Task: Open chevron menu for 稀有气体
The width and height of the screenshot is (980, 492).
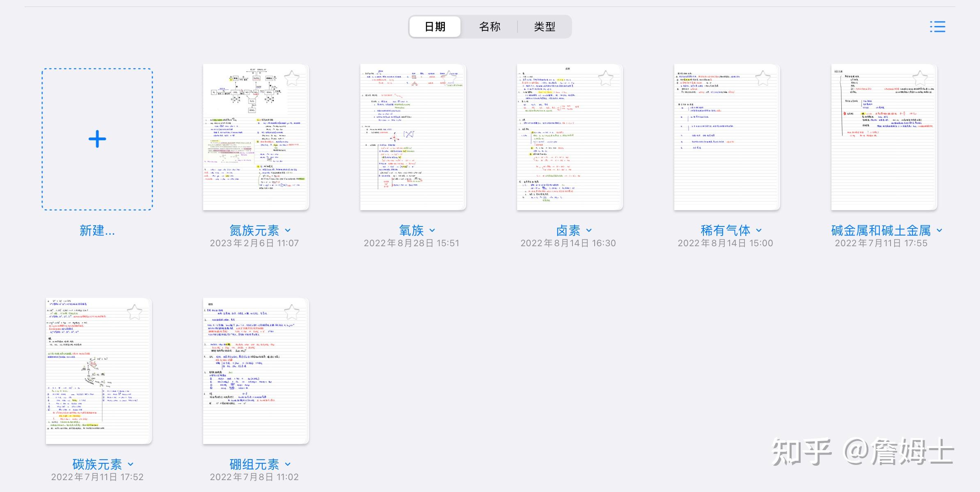Action: 759,231
